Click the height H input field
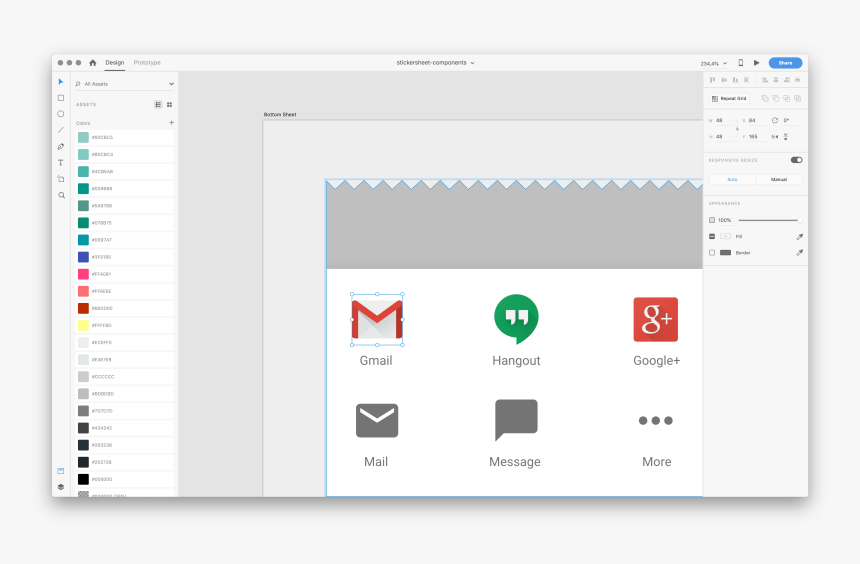860x564 pixels. click(x=725, y=137)
